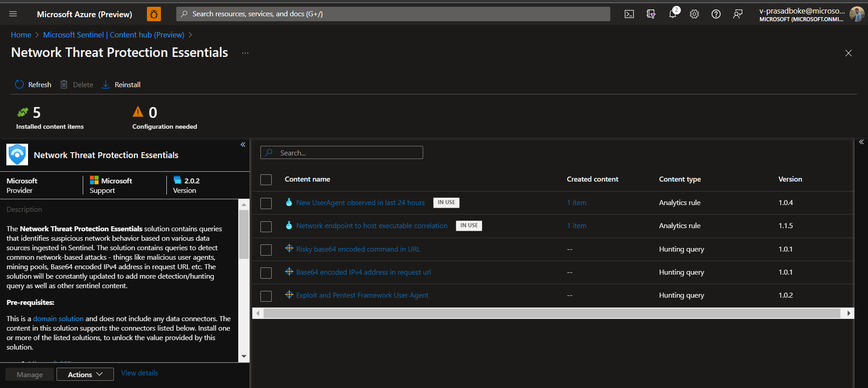Close the Network Threat Protection Essentials blade
This screenshot has height=388, width=868.
[849, 53]
